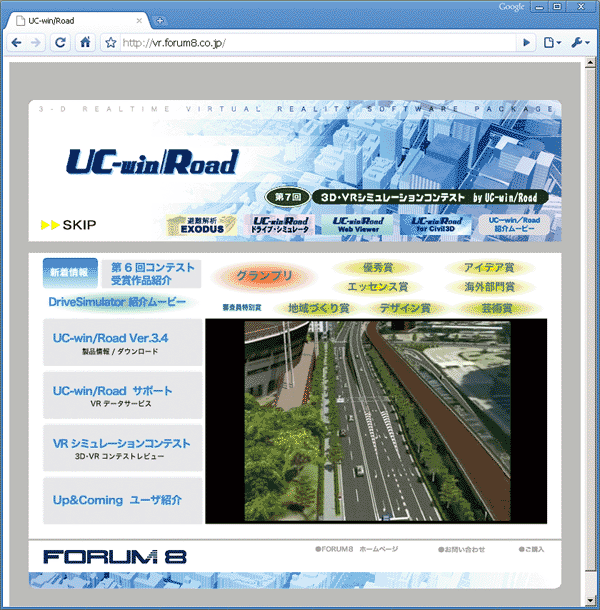This screenshot has width=600, height=610.
Task: Click the SKIP link
Action: point(69,225)
